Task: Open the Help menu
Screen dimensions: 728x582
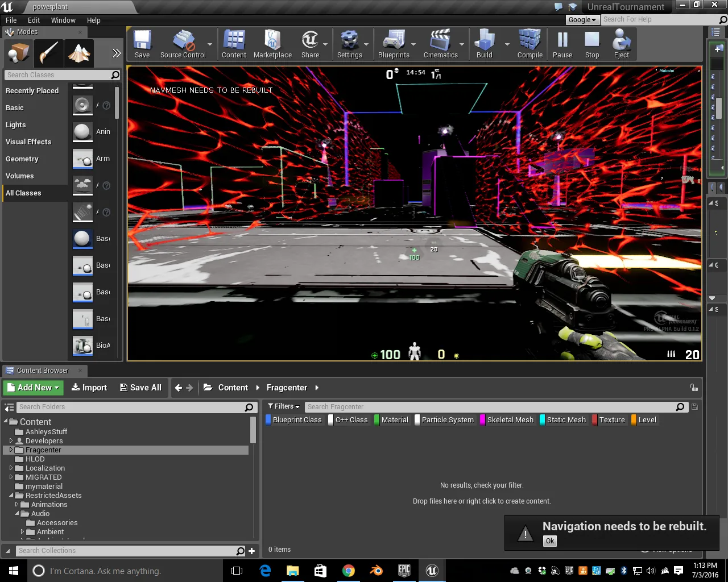Action: [94, 20]
